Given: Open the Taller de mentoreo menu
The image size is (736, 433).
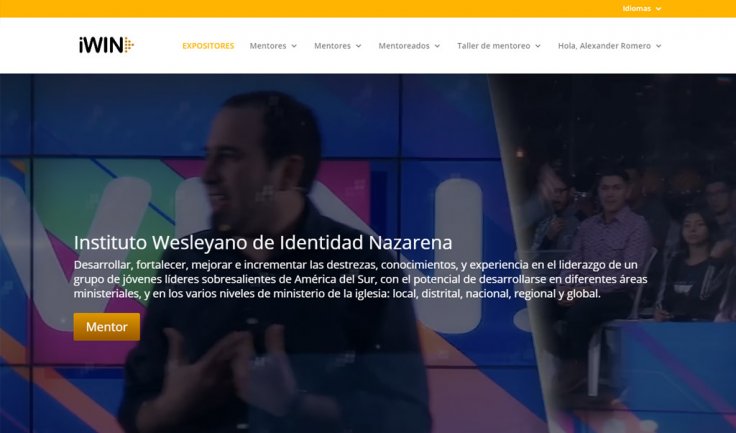Looking at the screenshot, I should [493, 46].
